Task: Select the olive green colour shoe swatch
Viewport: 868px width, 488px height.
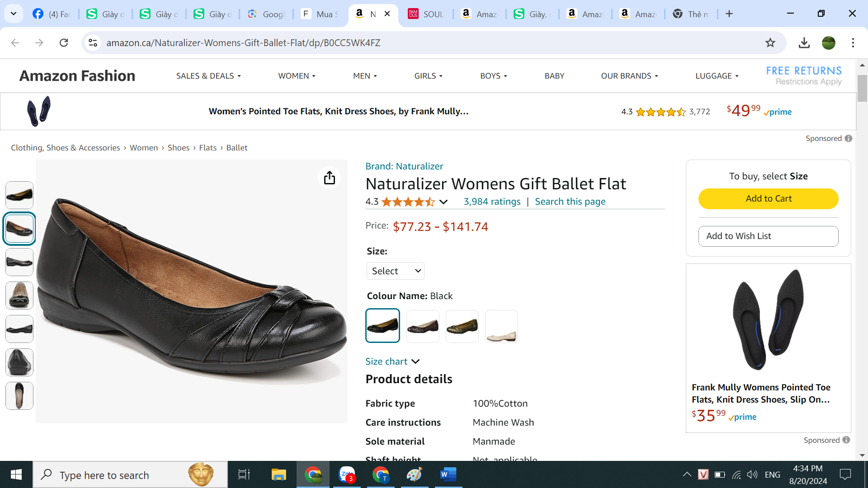Action: point(462,326)
